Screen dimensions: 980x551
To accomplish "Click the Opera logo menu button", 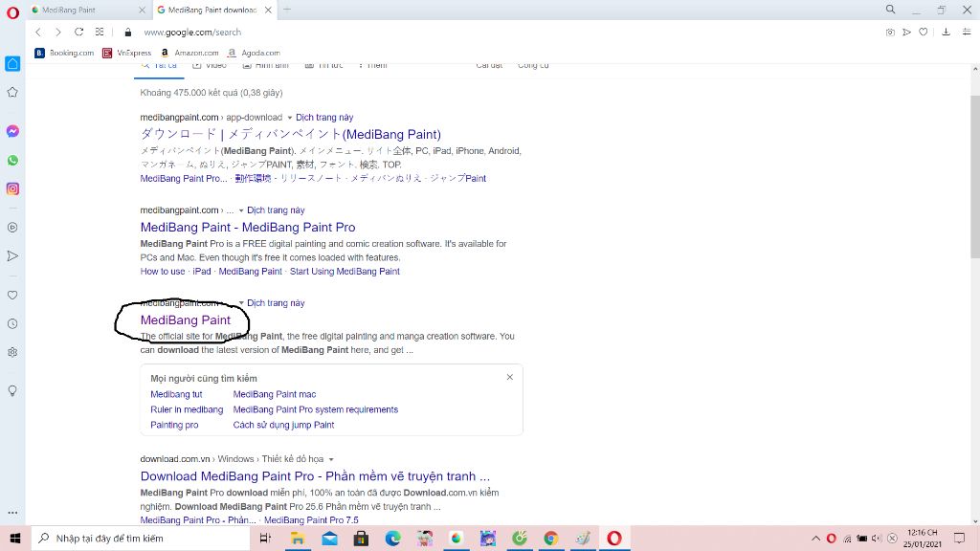I will coord(12,12).
